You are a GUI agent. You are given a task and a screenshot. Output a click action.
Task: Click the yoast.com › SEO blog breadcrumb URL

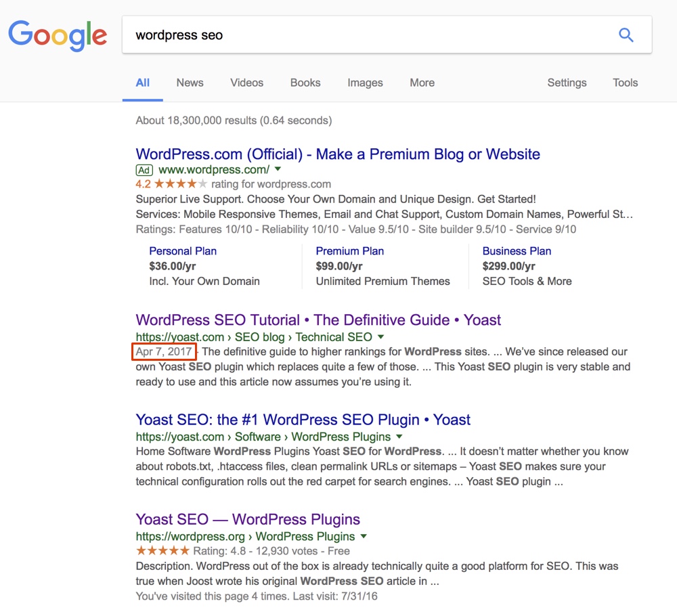(254, 337)
